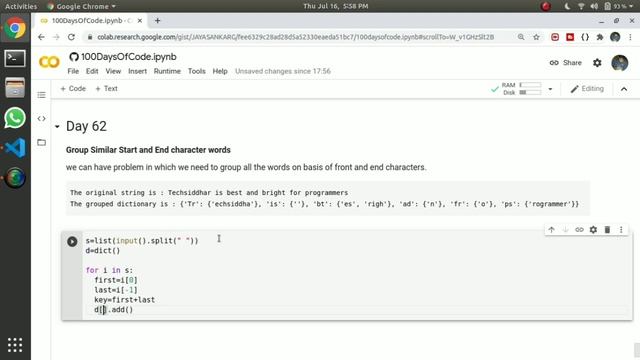This screenshot has height=360, width=640.
Task: Launch Terminal from the dock
Action: tap(15, 58)
